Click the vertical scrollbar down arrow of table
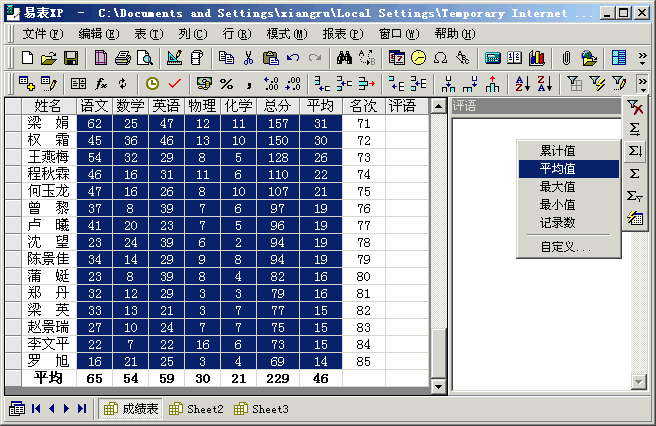 437,385
